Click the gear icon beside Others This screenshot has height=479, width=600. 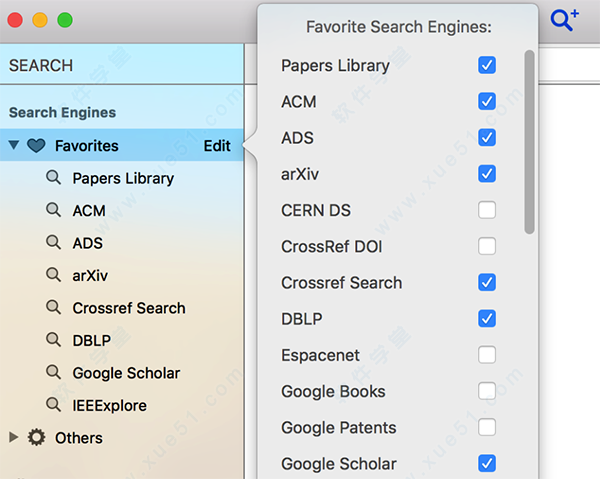click(x=36, y=437)
